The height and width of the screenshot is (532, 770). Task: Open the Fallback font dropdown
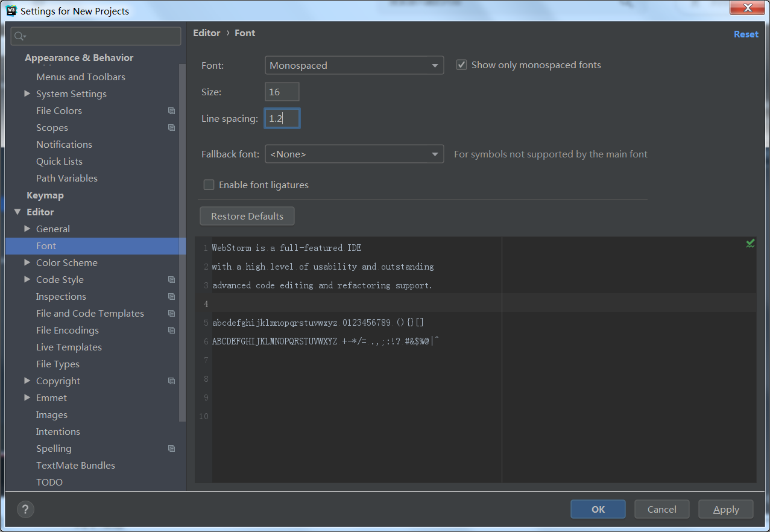[x=355, y=154]
